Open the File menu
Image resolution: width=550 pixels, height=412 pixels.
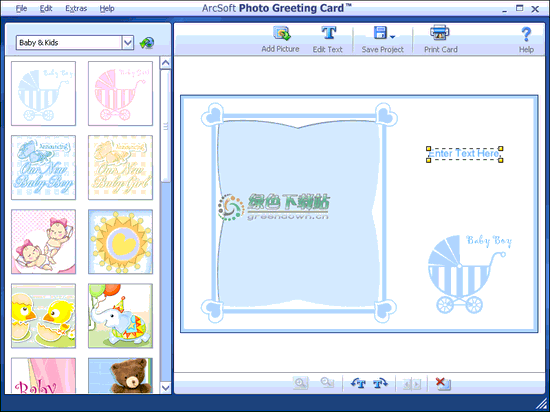point(21,8)
